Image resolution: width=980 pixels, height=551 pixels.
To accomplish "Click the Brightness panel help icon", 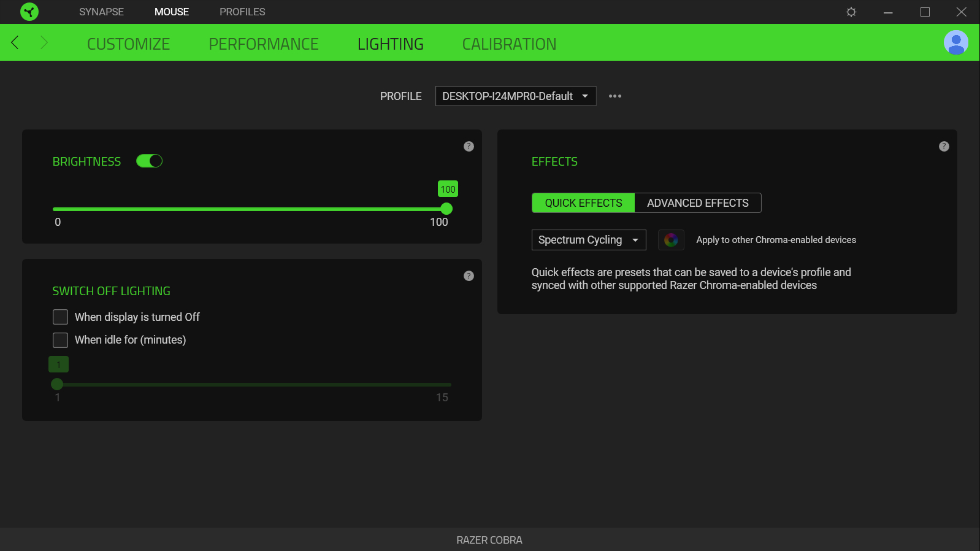I will (x=469, y=146).
